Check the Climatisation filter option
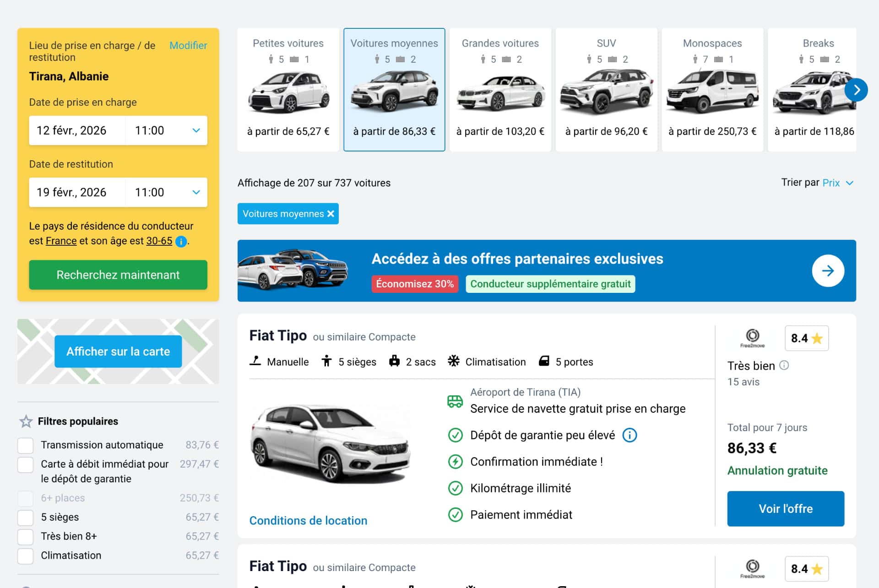 26,555
